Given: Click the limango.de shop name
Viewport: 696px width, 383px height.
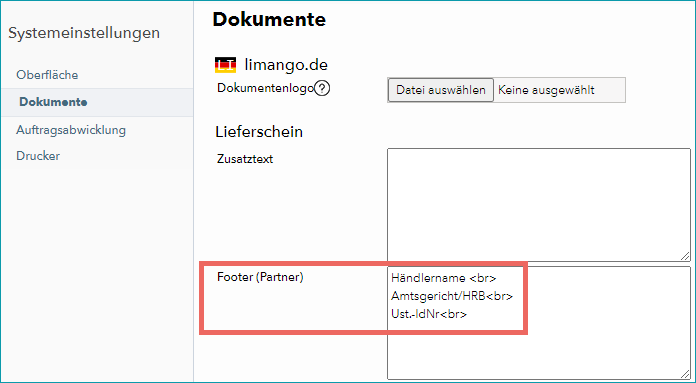Looking at the screenshot, I should [x=286, y=65].
